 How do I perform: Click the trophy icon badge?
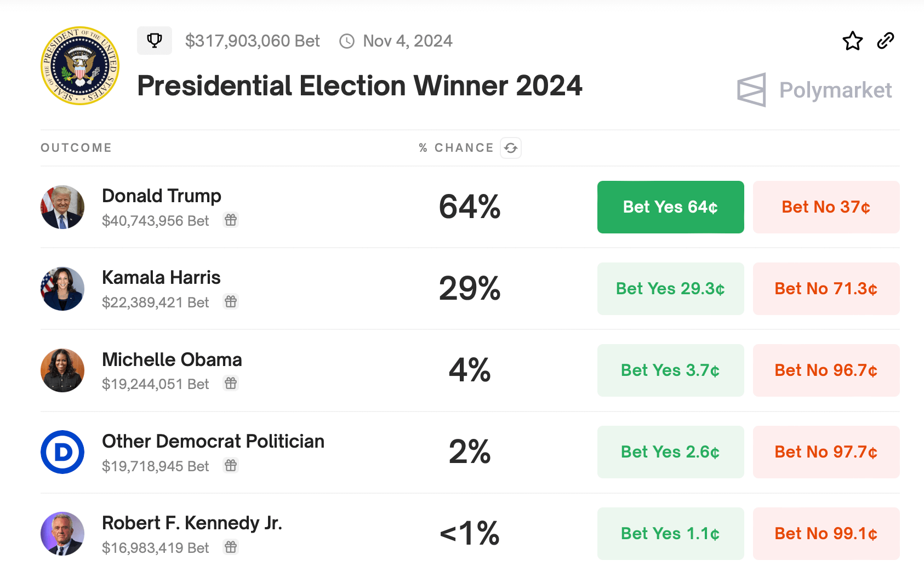(155, 41)
